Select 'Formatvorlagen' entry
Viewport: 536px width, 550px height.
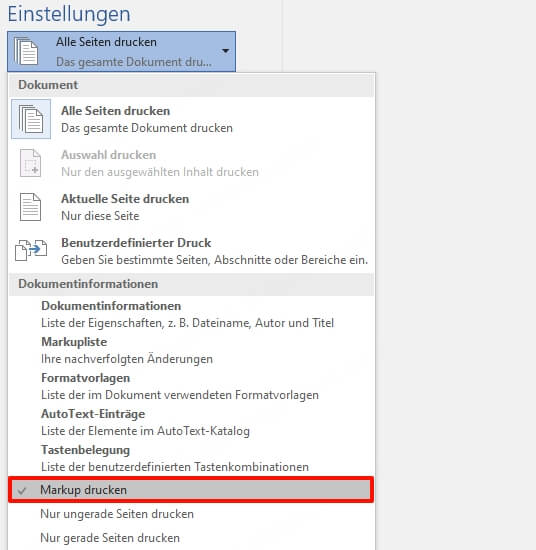tap(192, 386)
